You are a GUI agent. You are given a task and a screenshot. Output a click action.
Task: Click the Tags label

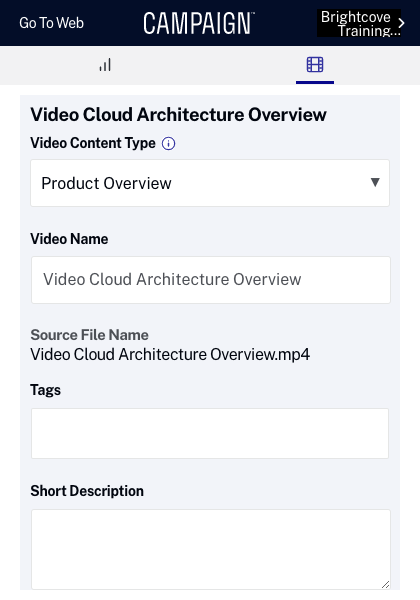[x=46, y=390]
